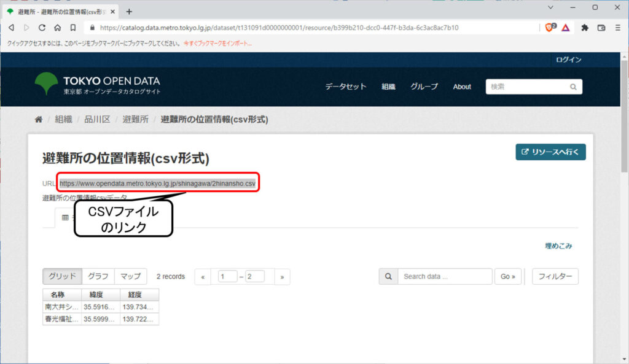The image size is (629, 364).
Task: Go to the previous records page «
Action: 203,277
